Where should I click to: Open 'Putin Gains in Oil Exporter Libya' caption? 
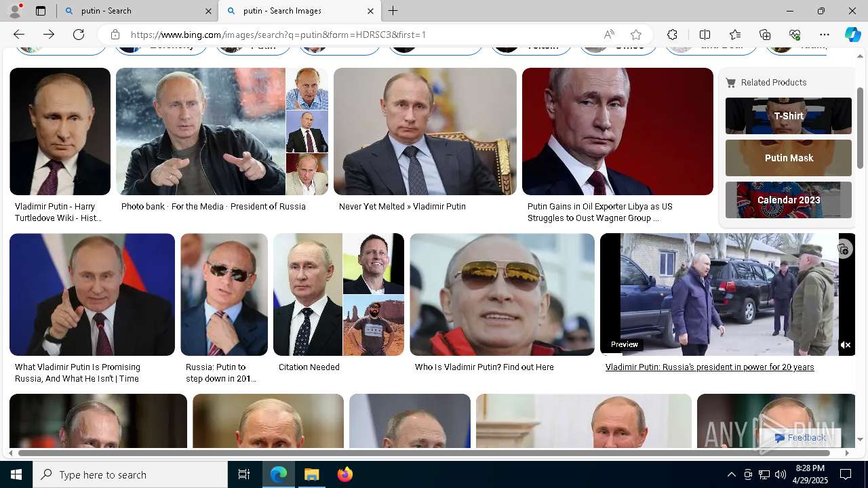[600, 212]
